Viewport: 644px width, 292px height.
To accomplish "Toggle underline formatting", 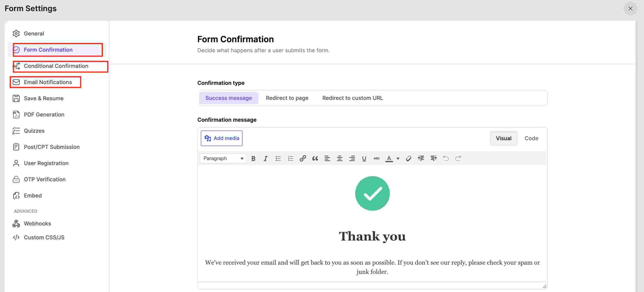I will 364,158.
